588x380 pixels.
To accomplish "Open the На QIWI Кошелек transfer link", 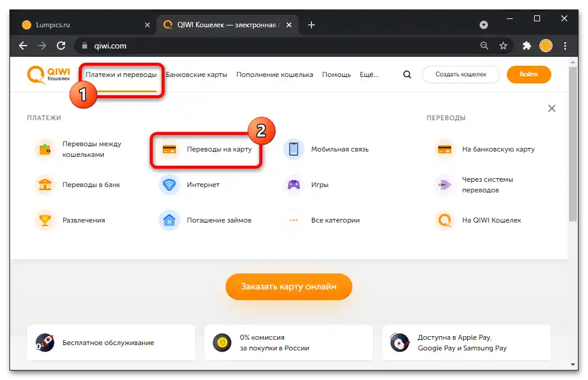I will pyautogui.click(x=491, y=220).
